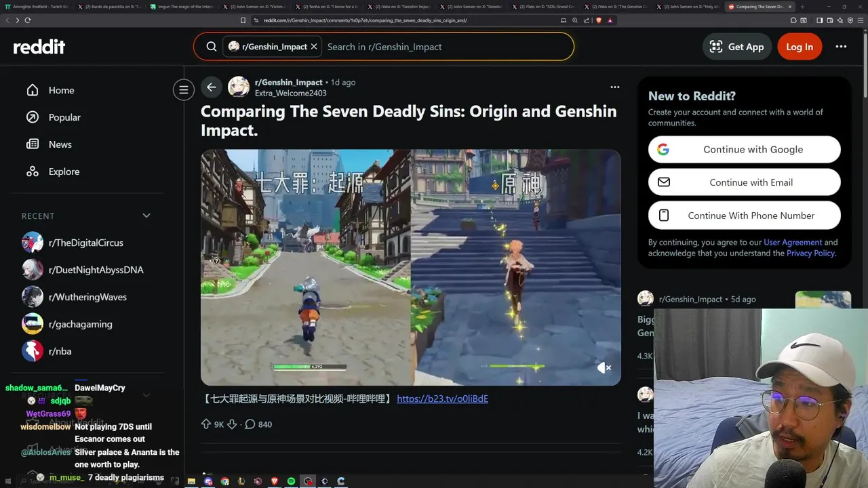Viewport: 868px width, 488px height.
Task: Open the Reddit logo home link
Action: [x=39, y=47]
